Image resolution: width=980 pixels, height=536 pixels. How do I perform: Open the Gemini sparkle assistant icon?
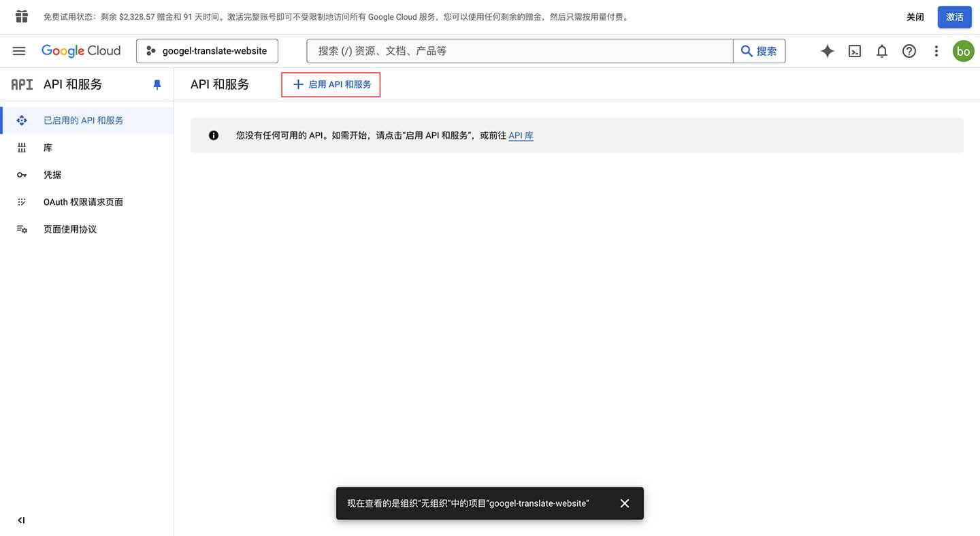[x=828, y=51]
